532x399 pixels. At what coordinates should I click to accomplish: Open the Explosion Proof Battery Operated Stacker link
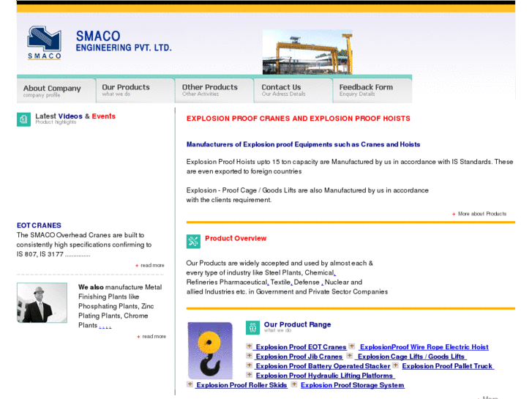pos(322,366)
